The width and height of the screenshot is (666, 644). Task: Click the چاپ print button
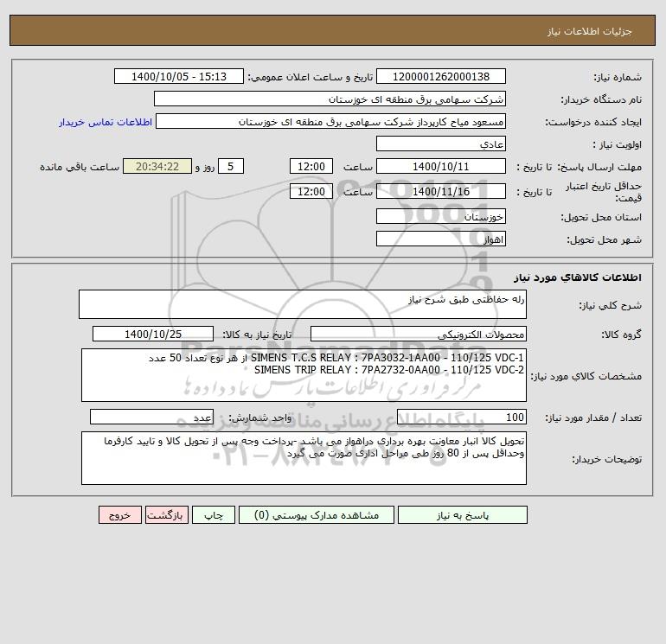click(214, 515)
